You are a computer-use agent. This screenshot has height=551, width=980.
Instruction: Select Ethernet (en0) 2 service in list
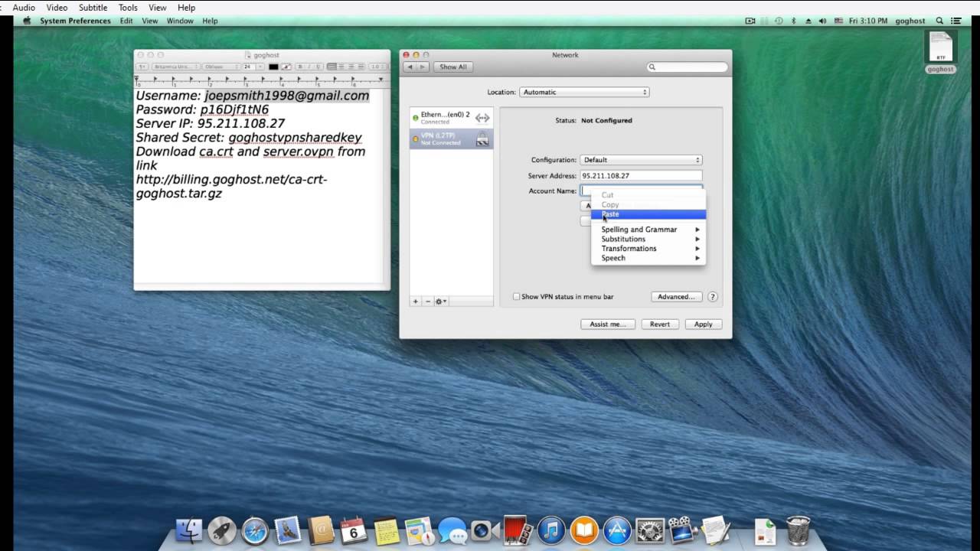click(452, 118)
